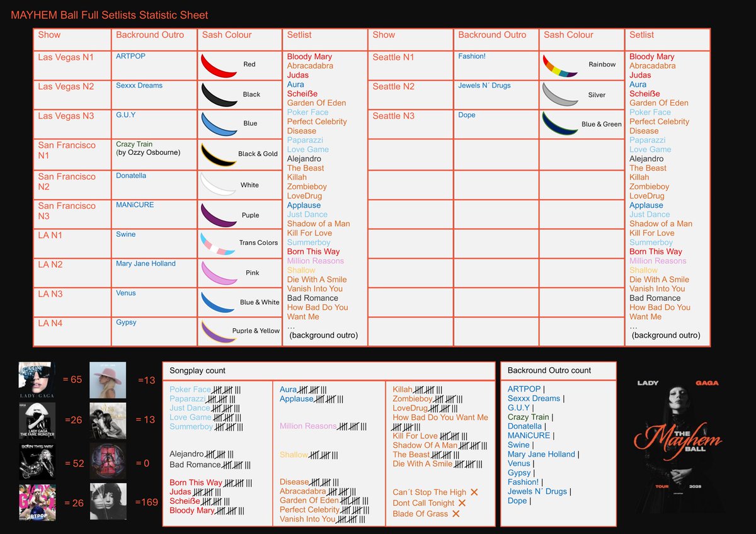Select the Seattle N1 show cell
756x534 pixels.
pyautogui.click(x=411, y=65)
